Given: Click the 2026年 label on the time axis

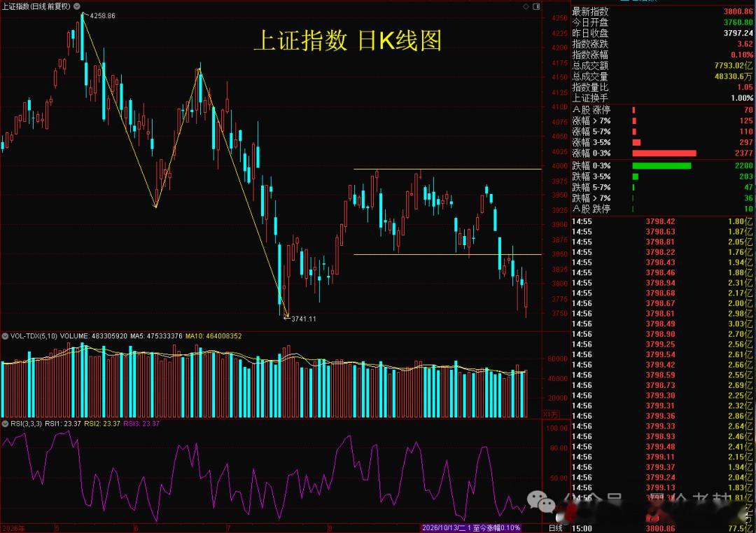Looking at the screenshot, I should click(13, 528).
